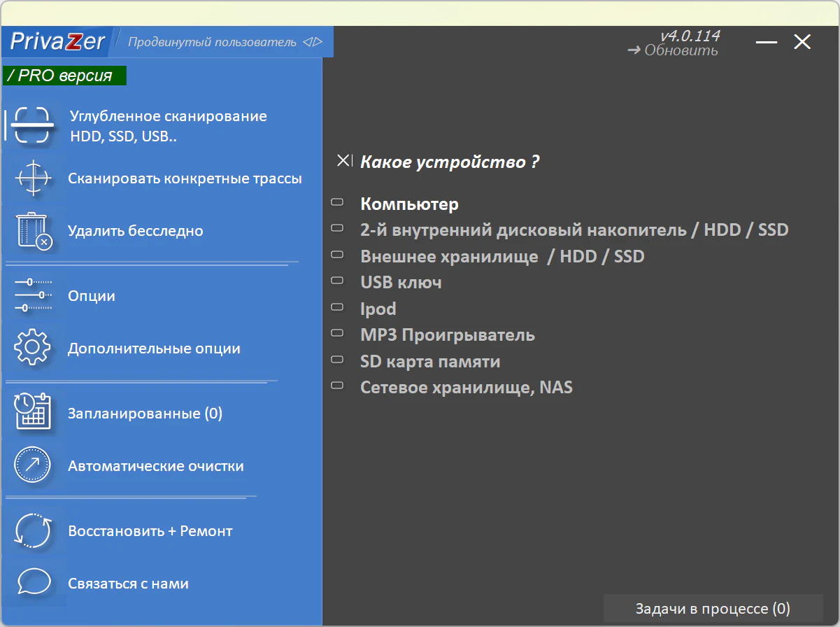Screen dimensions: 840x627
Task: Click the automatic cleanups clock icon
Action: [33, 466]
